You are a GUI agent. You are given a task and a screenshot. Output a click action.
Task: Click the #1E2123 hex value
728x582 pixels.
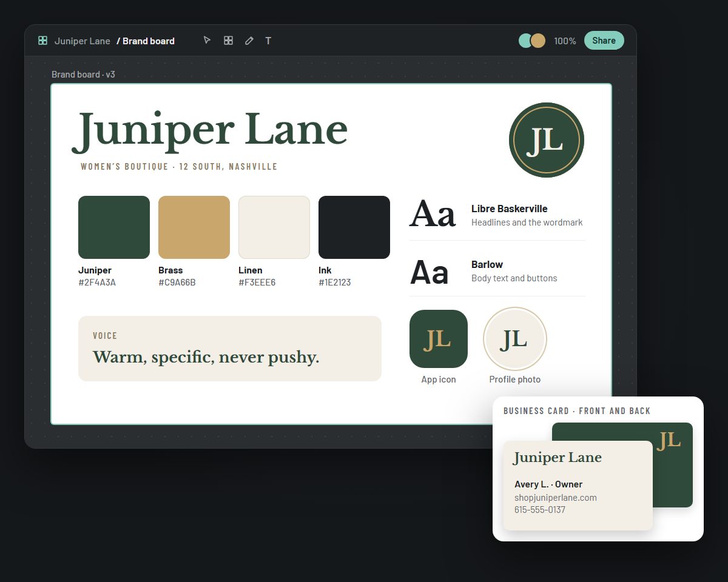click(335, 283)
